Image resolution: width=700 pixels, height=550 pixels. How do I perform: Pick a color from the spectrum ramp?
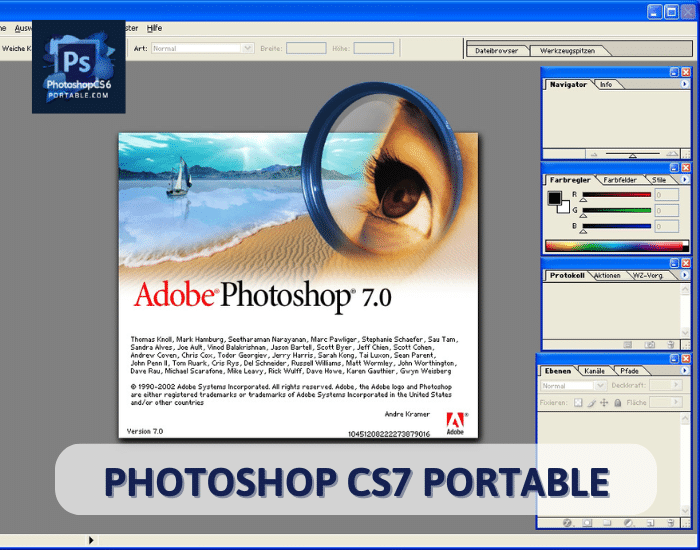tap(617, 245)
